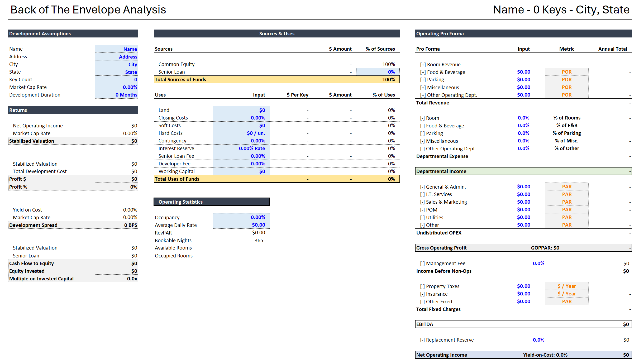Select the 'GOPPAR: $0' text
639x364 pixels.
coord(545,248)
